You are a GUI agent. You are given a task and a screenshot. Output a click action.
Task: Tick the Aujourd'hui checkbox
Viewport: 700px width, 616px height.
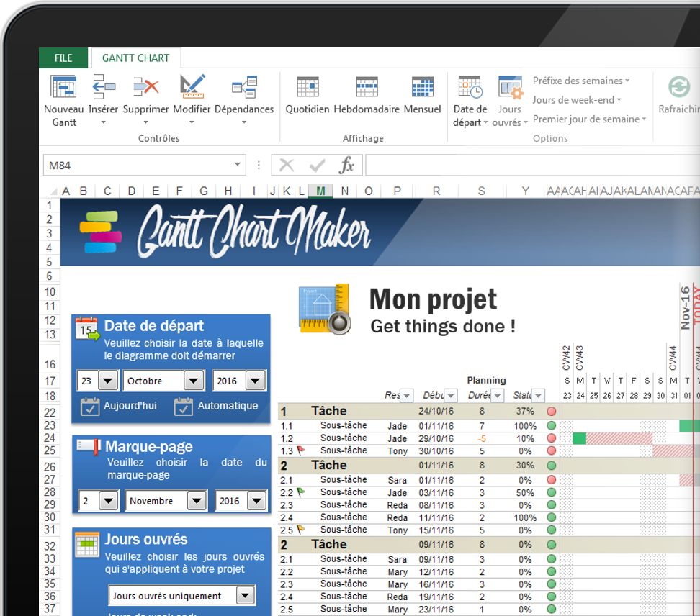(x=89, y=407)
